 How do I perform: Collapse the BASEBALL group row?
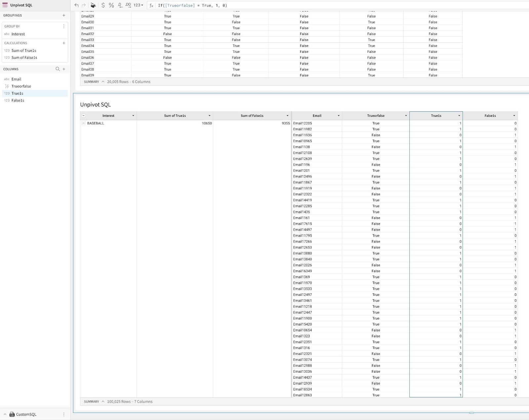[x=84, y=123]
